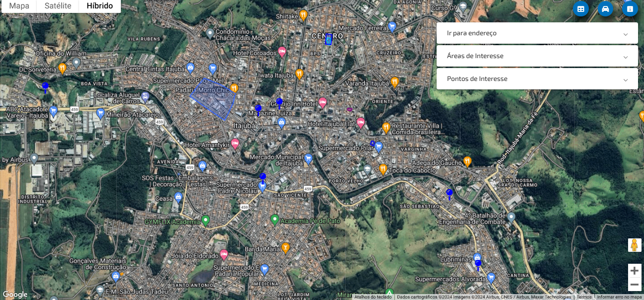Click the Ceasa shopping marker

tap(178, 197)
